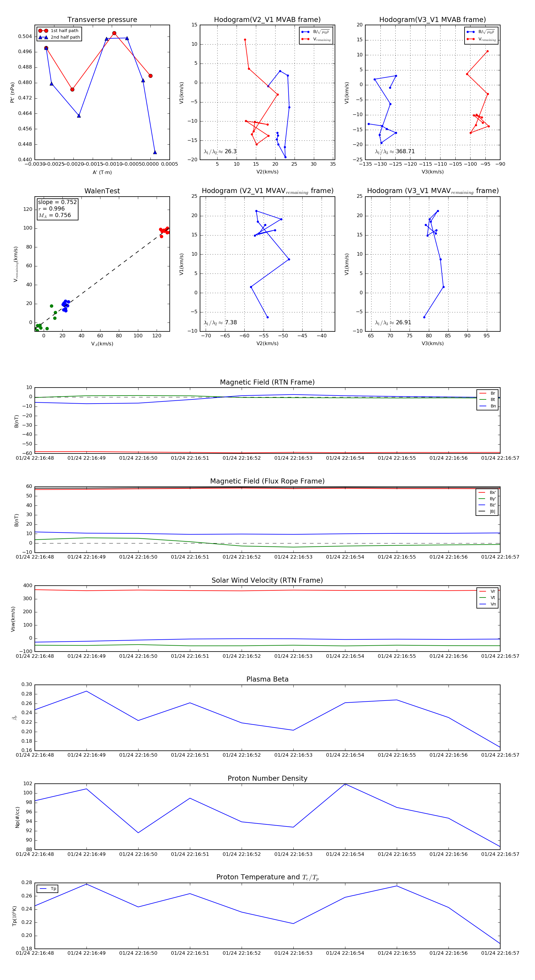Click the red peak marker in Transverse pressure
The image size is (535, 980).
click(x=114, y=33)
